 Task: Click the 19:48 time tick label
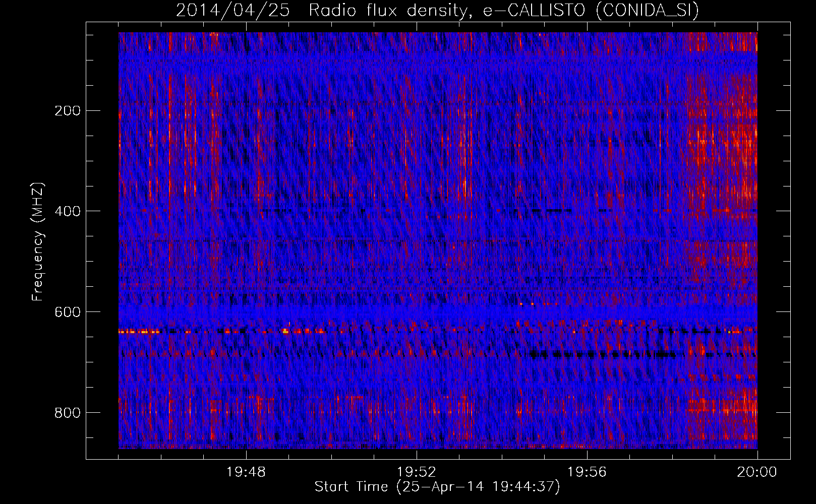click(x=246, y=472)
